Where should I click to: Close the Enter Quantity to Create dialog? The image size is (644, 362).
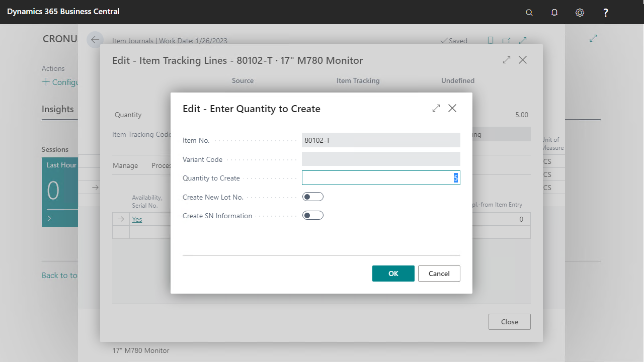click(452, 108)
